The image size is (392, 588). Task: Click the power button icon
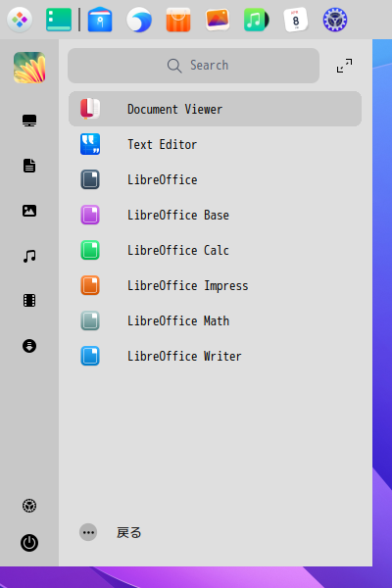(x=29, y=543)
